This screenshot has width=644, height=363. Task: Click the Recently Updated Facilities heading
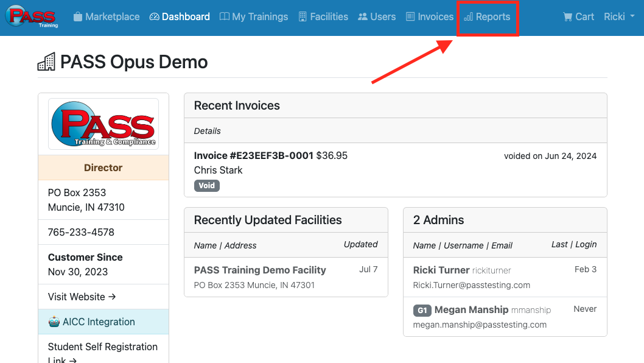pyautogui.click(x=268, y=220)
